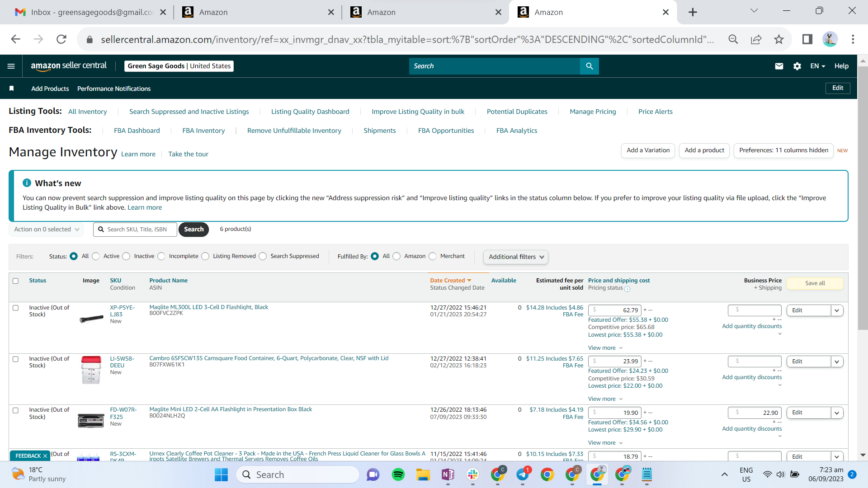Screen dimensions: 868x488
Task: Toggle the browser side panel icon
Action: pyautogui.click(x=807, y=39)
